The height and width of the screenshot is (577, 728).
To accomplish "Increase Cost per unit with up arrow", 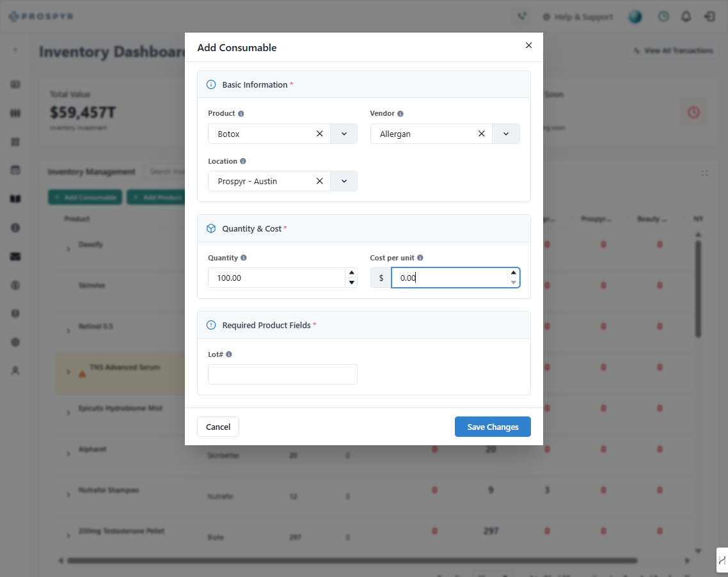I will [514, 273].
